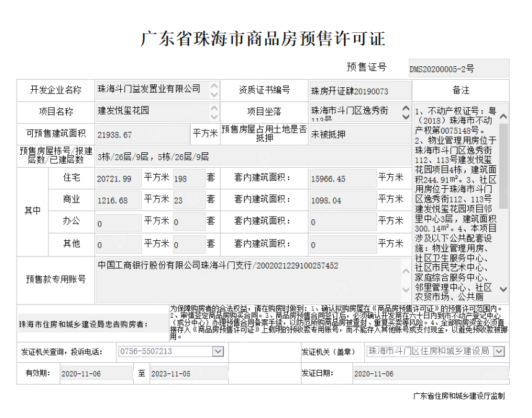This screenshot has height=418, width=532.
Task: Click the developer name field 珠海斗门益发置业有限公司
Action: (157, 90)
